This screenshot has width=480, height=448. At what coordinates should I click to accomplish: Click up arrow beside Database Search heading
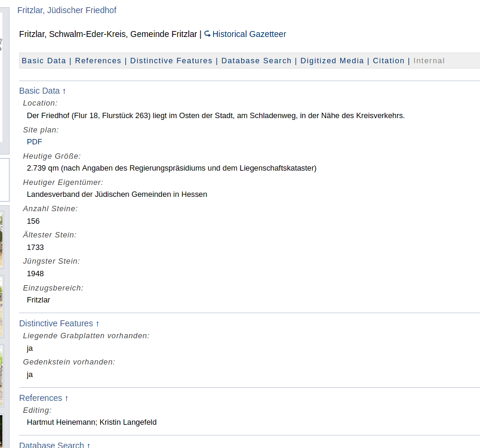coord(88,445)
